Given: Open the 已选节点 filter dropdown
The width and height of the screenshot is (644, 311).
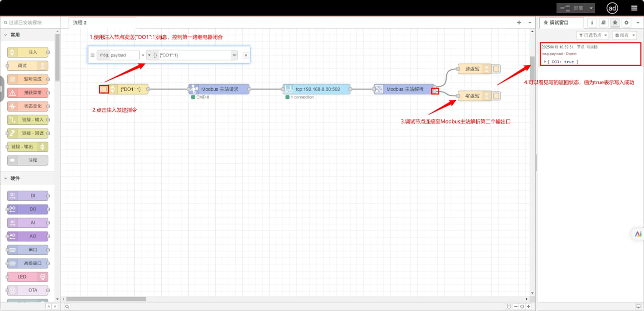Looking at the screenshot, I should tap(593, 35).
